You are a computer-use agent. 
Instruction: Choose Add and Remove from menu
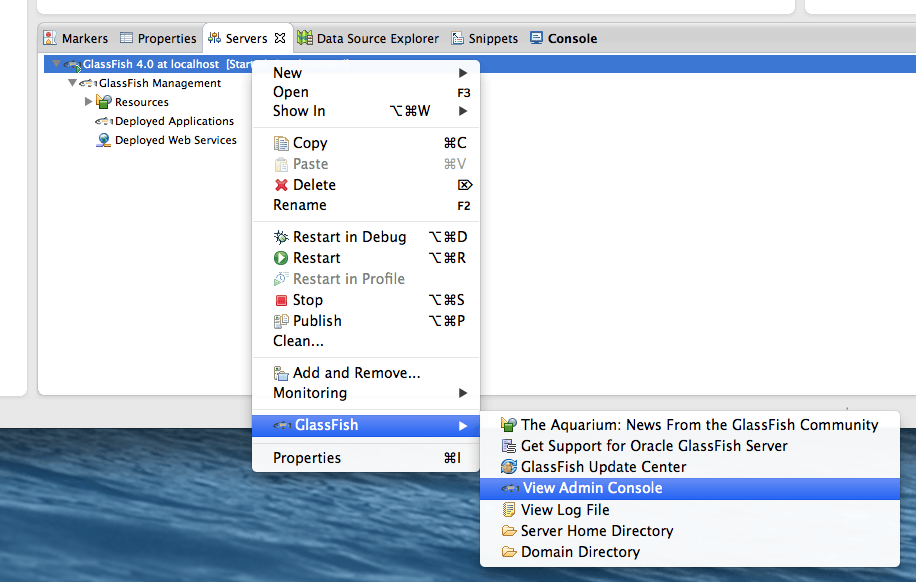356,373
